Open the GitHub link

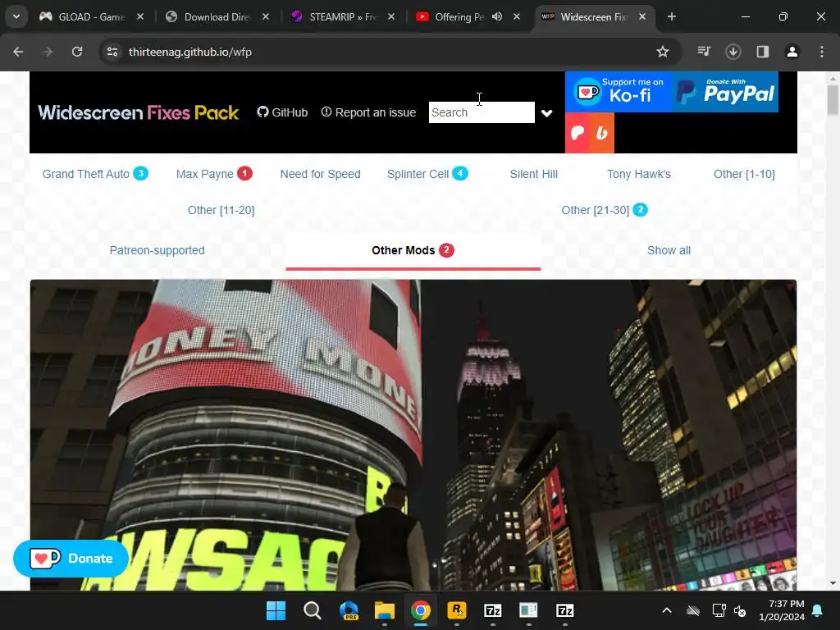[282, 112]
